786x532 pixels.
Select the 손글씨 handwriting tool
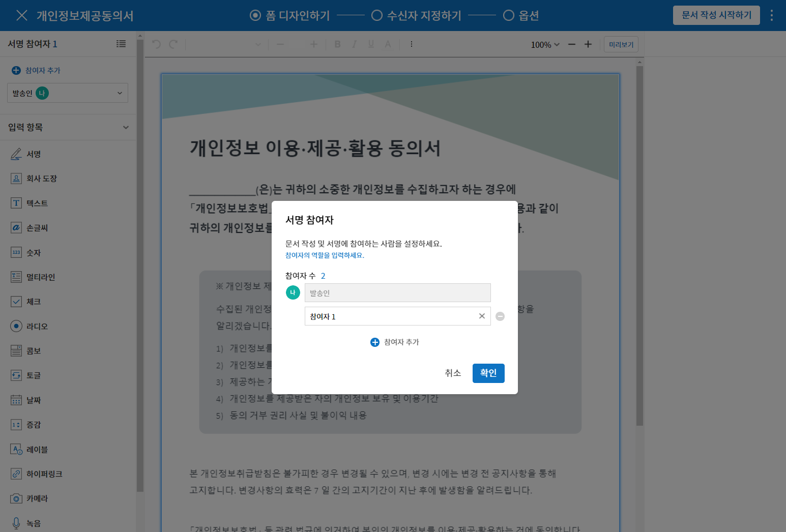pos(29,228)
